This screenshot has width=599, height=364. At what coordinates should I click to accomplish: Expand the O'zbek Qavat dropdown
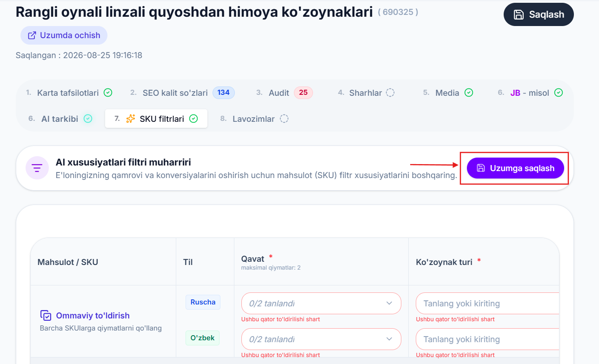pos(321,339)
